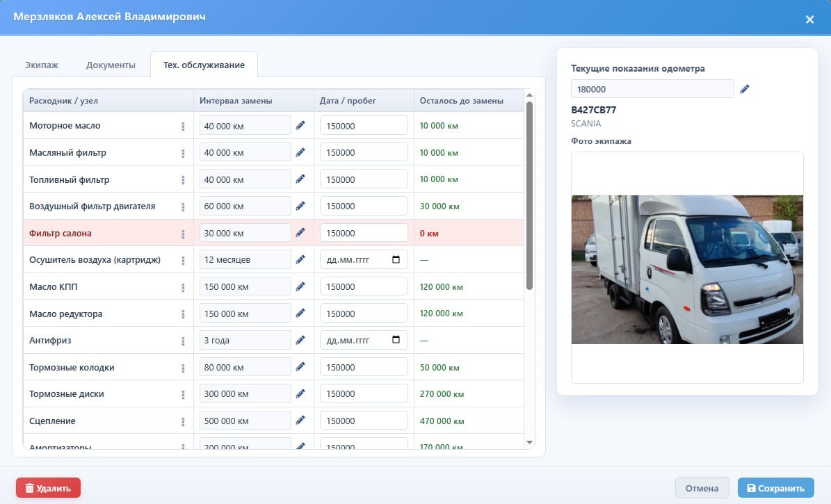Edit interval pencil for Масло КПП row
This screenshot has width=831, height=504.
click(x=300, y=286)
